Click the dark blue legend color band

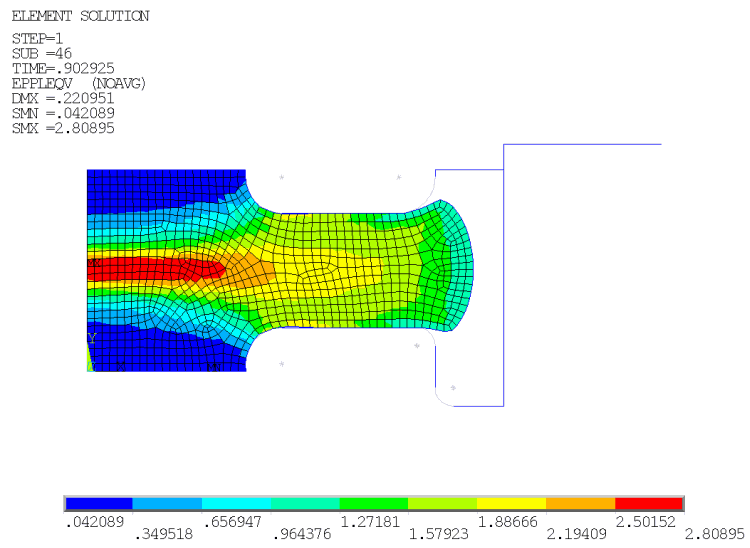(99, 504)
